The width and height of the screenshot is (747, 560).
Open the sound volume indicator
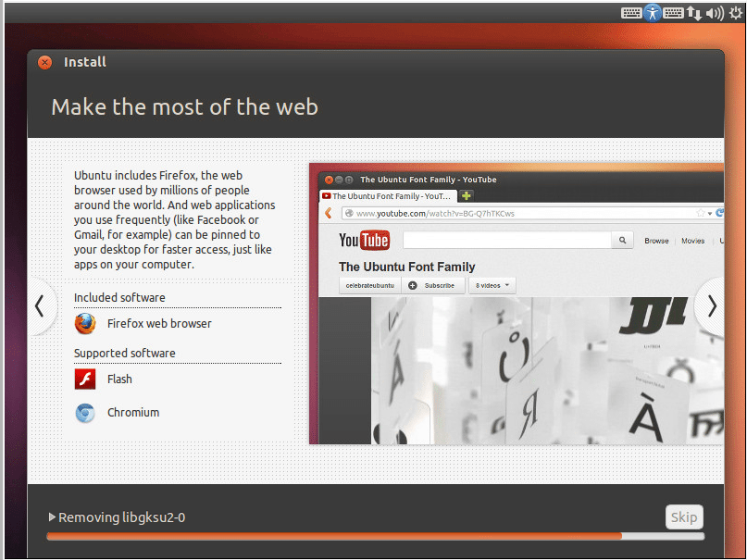coord(715,13)
